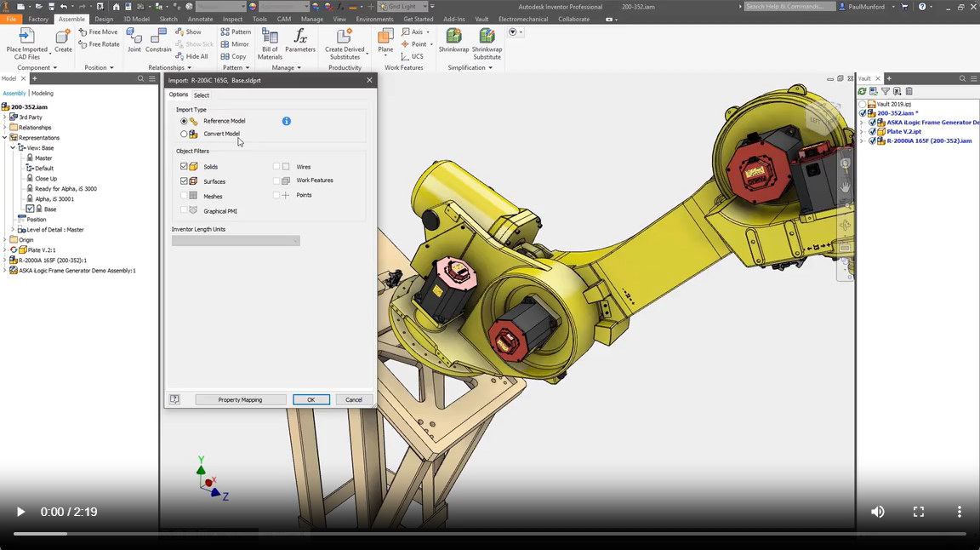Click the Constrain tool icon
The height and width of the screenshot is (550, 980).
tap(158, 37)
